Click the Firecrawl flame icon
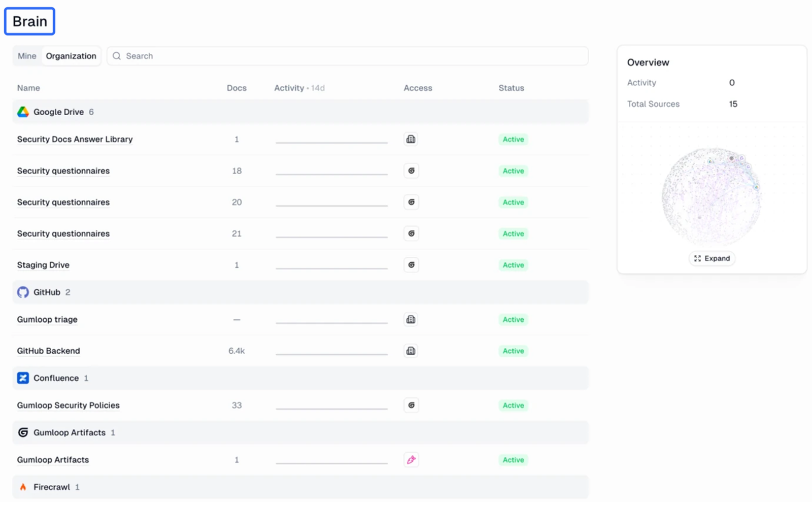 (x=23, y=487)
